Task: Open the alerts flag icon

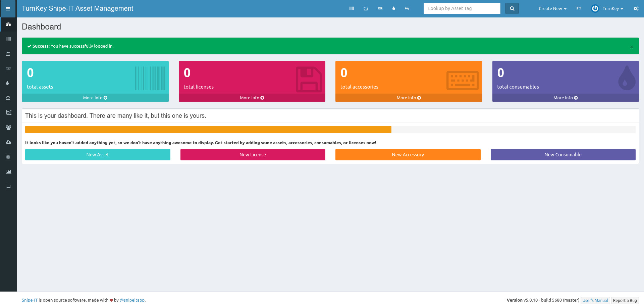Action: coord(579,9)
